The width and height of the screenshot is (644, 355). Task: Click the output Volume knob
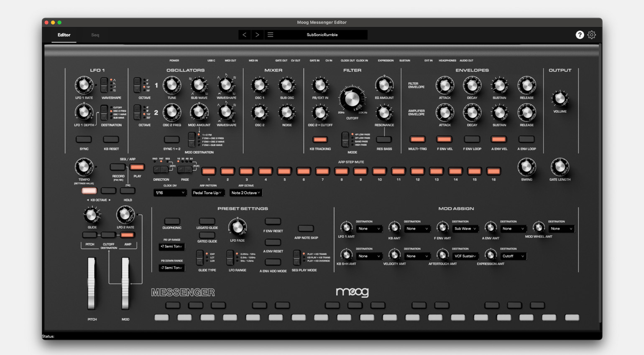560,99
